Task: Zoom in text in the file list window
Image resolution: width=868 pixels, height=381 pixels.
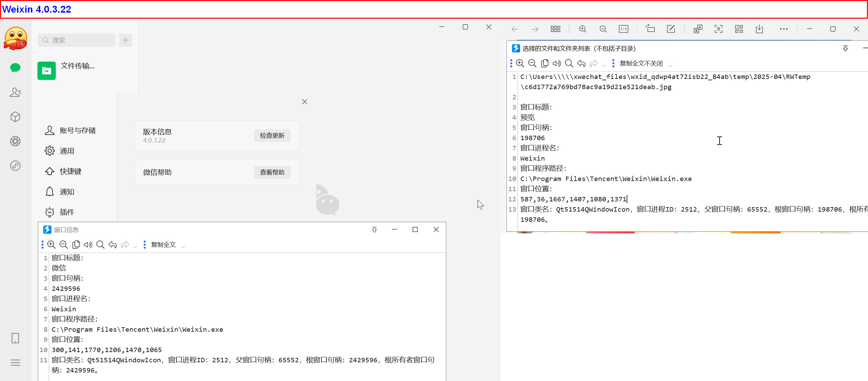Action: pyautogui.click(x=520, y=63)
